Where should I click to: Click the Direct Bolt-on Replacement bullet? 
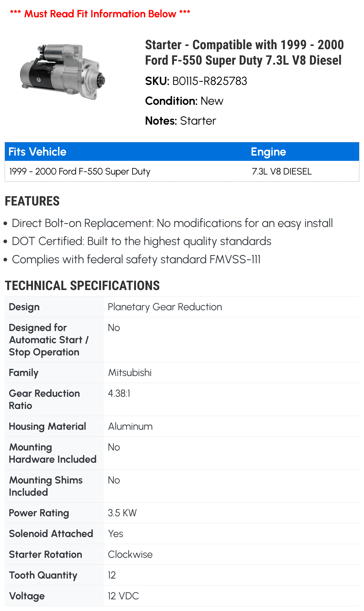pos(172,223)
